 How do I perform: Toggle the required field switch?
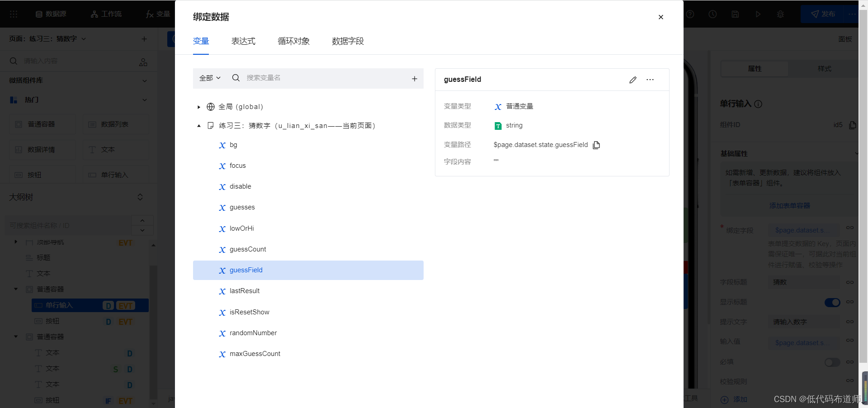tap(832, 362)
